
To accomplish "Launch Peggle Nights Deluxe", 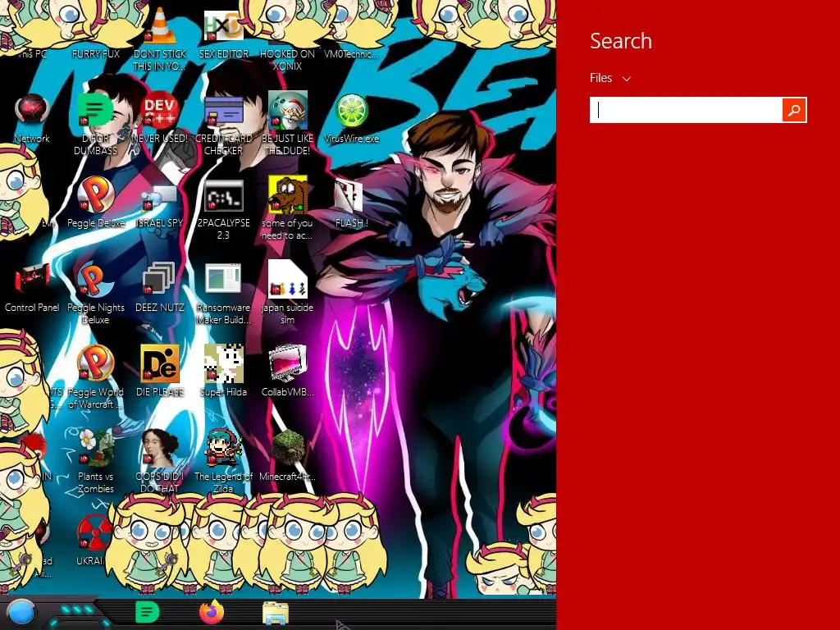I will 95,279.
